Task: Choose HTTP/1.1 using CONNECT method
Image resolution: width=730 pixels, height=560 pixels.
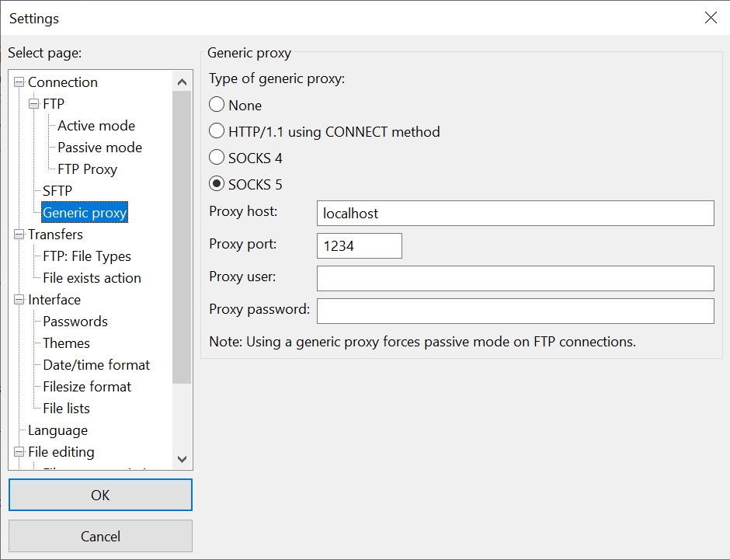Action: 216,130
